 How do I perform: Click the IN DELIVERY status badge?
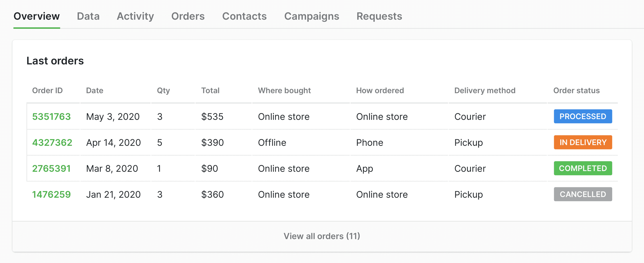pos(583,142)
